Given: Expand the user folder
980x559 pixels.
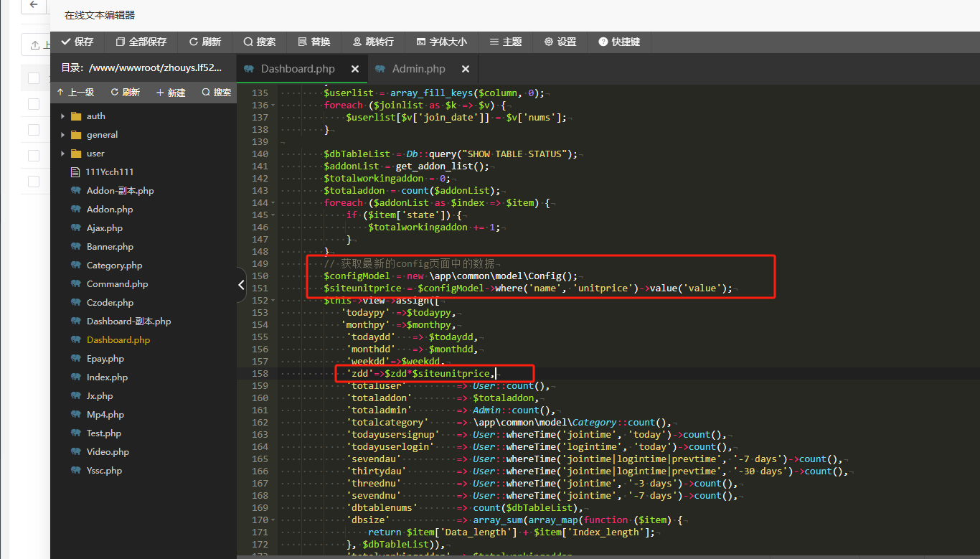Looking at the screenshot, I should [x=95, y=154].
